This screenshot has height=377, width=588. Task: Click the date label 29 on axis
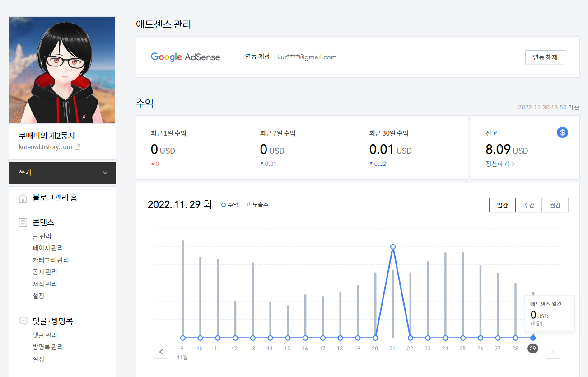(533, 349)
